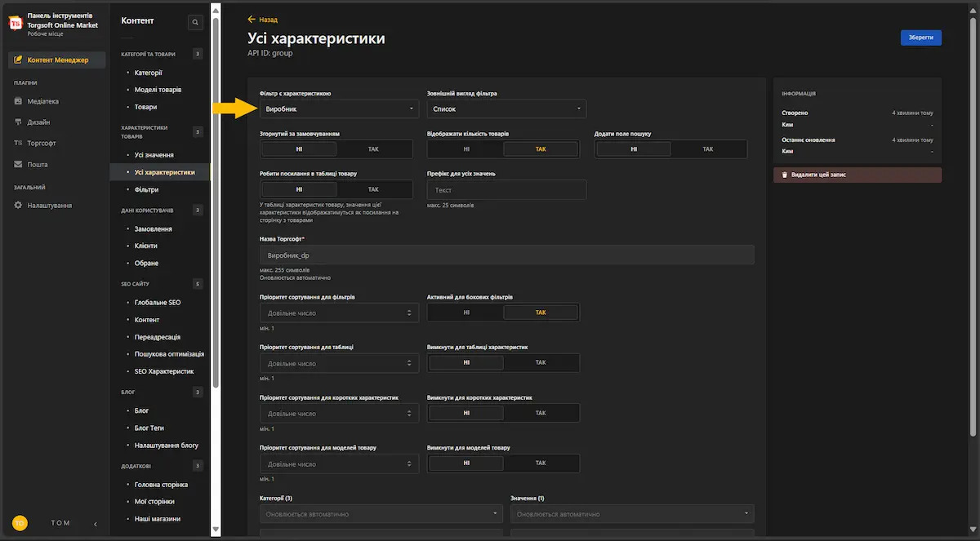Collapse the sidebar with the chevron arrow
Image resolution: width=980 pixels, height=541 pixels.
point(96,524)
